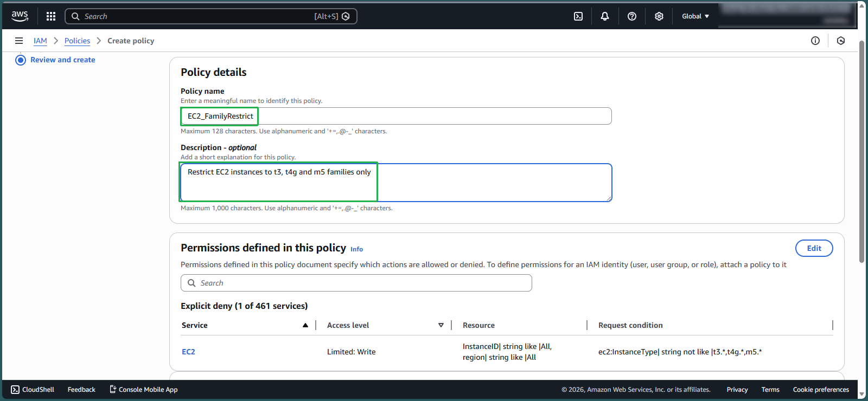Image resolution: width=868 pixels, height=401 pixels.
Task: Open the Access level column filter arrow
Action: coord(441,325)
